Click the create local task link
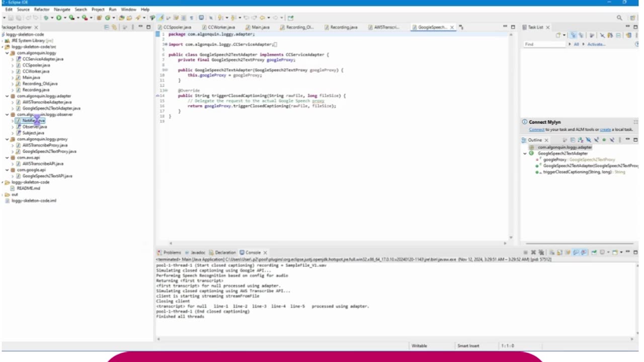 point(605,130)
